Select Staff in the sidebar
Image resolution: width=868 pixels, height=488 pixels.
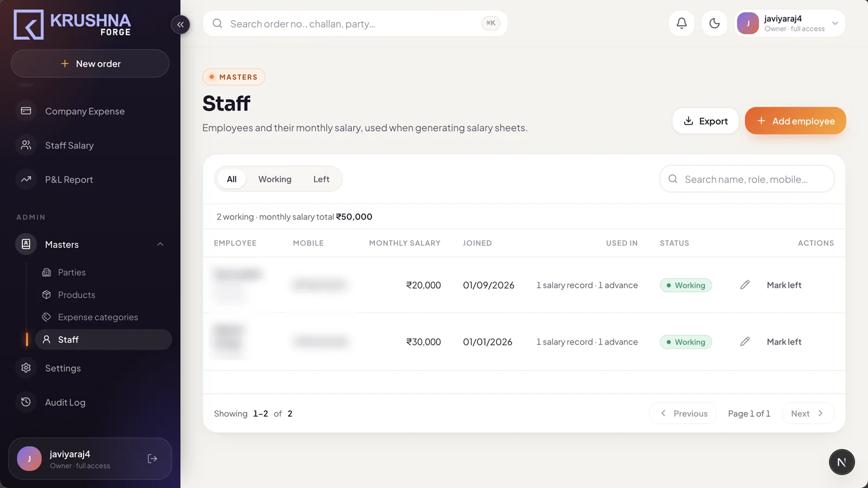104,339
